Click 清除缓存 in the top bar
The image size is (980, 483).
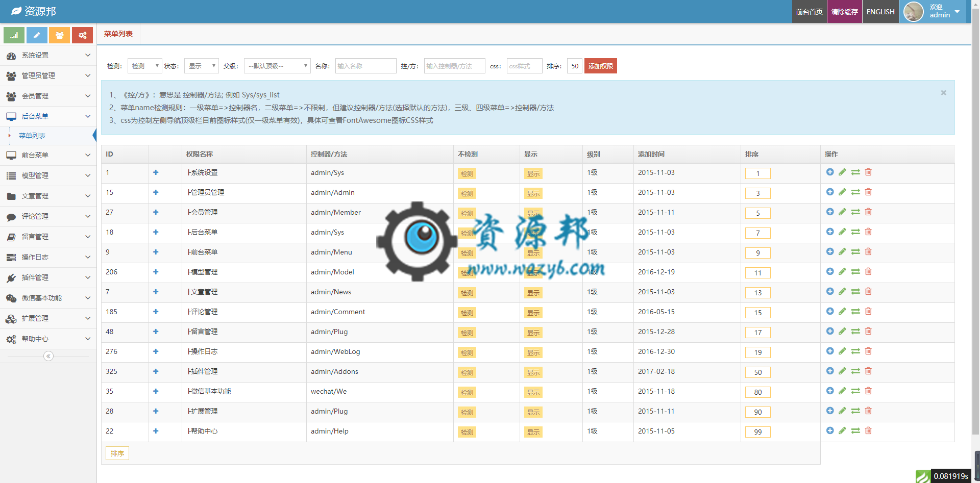tap(845, 11)
